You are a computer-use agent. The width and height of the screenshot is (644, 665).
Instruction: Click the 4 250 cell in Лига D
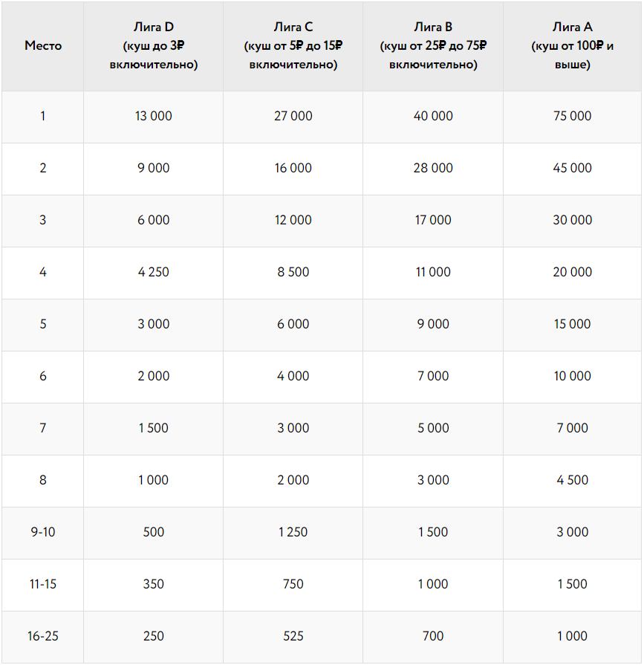click(x=154, y=272)
